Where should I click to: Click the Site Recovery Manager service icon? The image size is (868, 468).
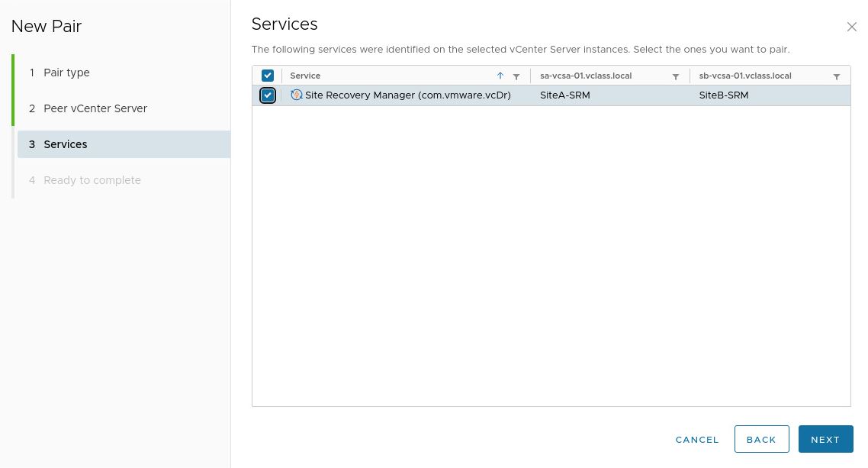point(296,95)
